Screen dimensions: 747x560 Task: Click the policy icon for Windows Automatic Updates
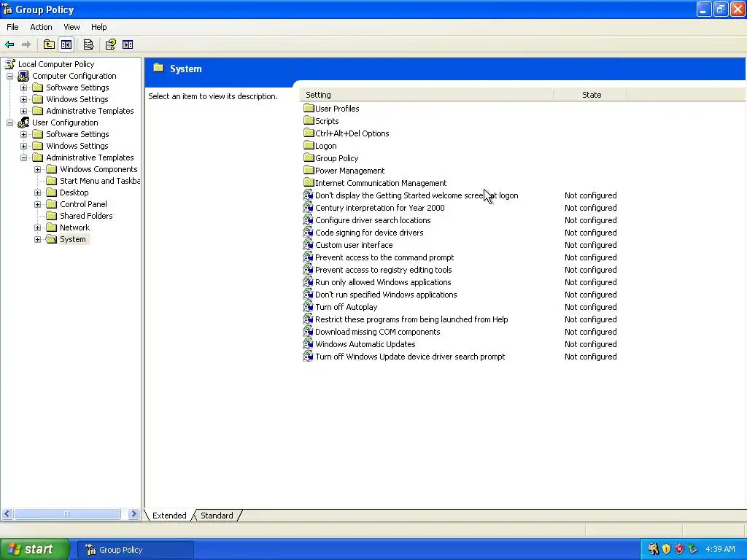(x=309, y=344)
